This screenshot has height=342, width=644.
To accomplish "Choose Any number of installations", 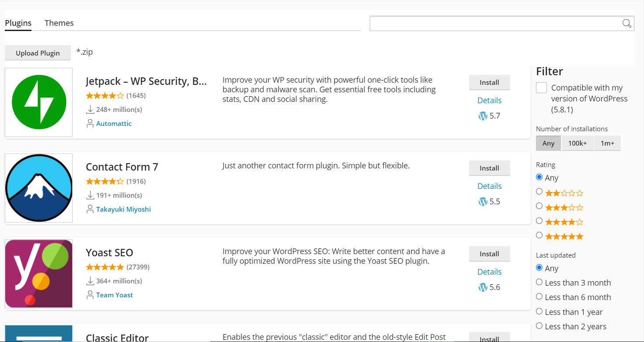I will [549, 143].
